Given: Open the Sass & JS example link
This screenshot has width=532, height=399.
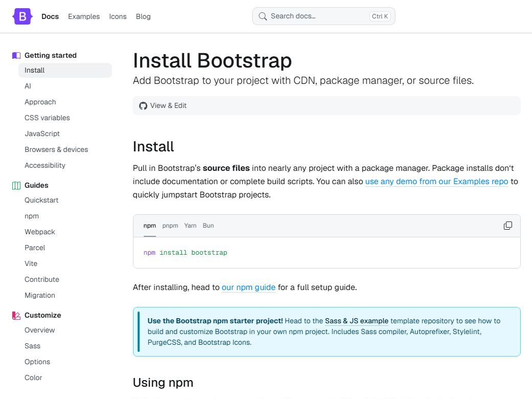Looking at the screenshot, I should [x=357, y=321].
